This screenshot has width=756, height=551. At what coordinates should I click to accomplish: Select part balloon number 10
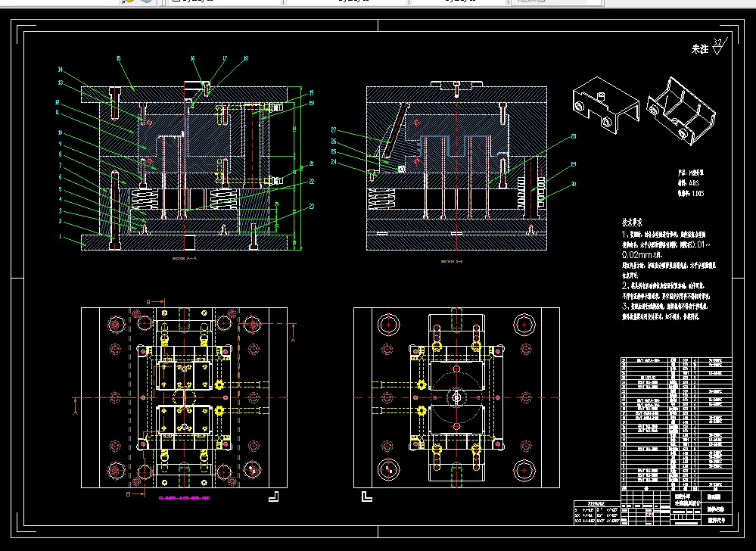pos(60,132)
